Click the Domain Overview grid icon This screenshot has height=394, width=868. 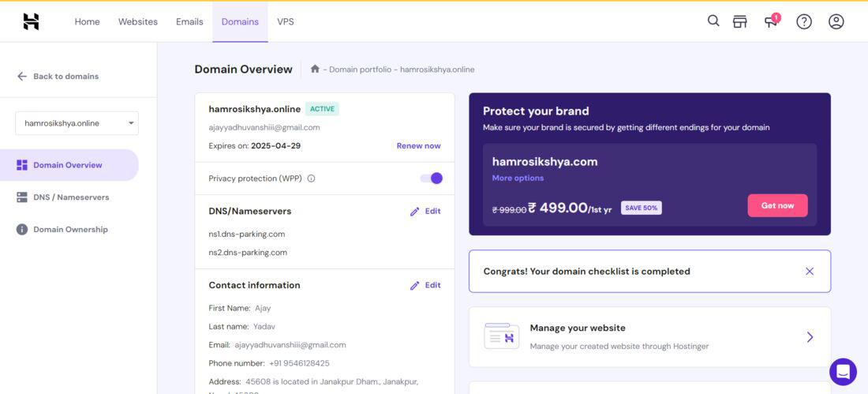coord(22,165)
